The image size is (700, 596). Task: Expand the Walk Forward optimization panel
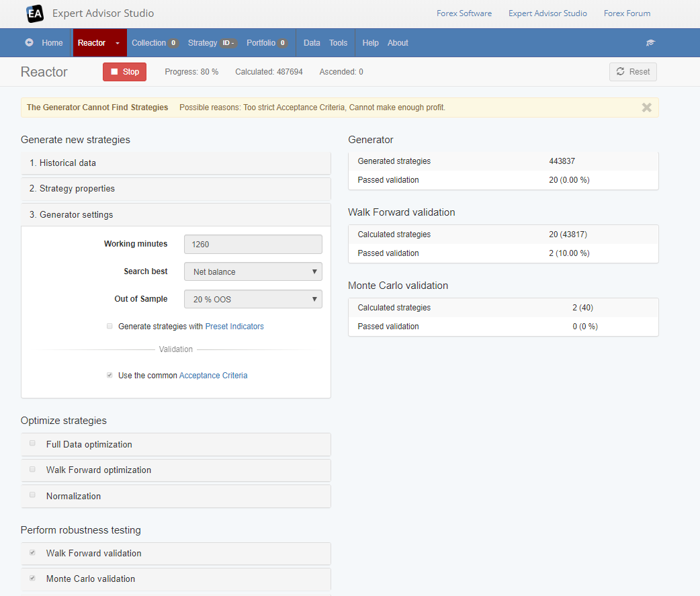click(x=176, y=470)
